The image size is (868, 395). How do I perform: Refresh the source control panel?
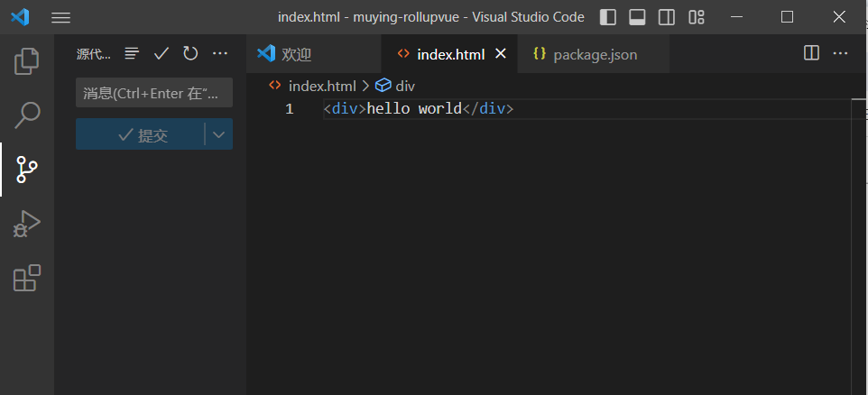click(x=190, y=54)
